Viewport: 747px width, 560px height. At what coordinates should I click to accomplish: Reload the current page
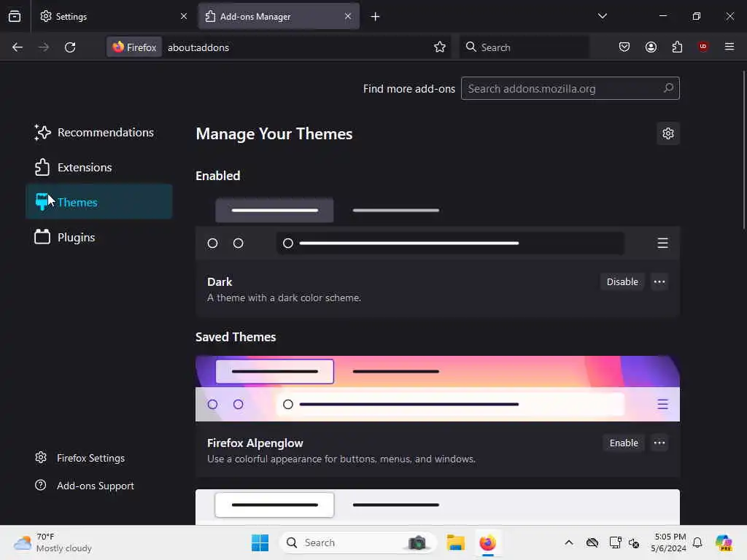(70, 47)
